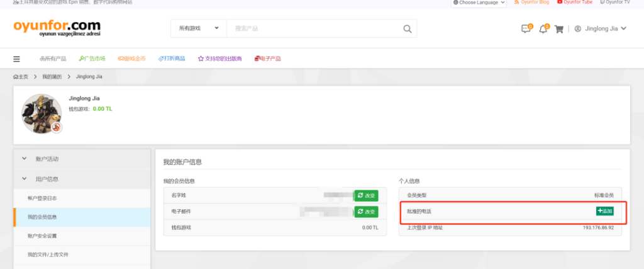Viewport: 644px width, 269px height.
Task: Click into the 搜索产品 search field
Action: [314, 28]
